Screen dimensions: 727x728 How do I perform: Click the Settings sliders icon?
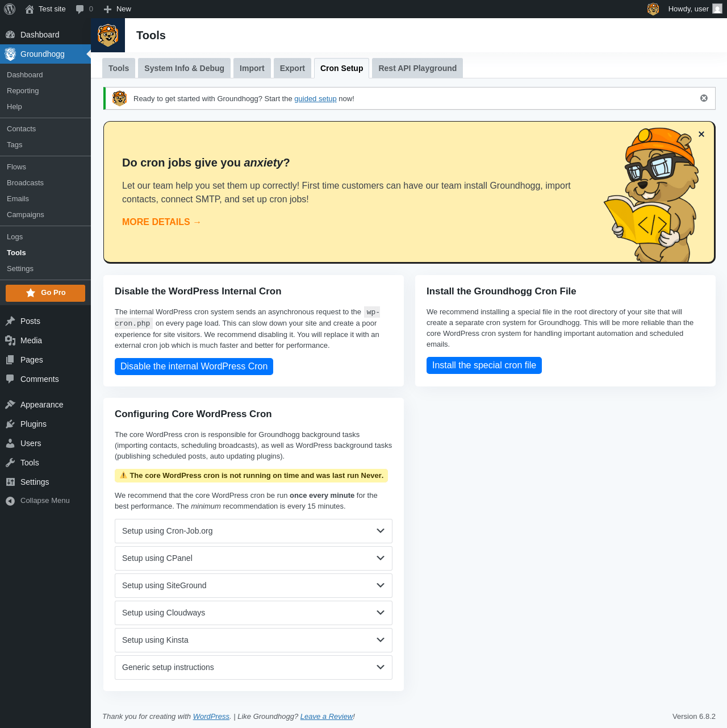[x=10, y=482]
